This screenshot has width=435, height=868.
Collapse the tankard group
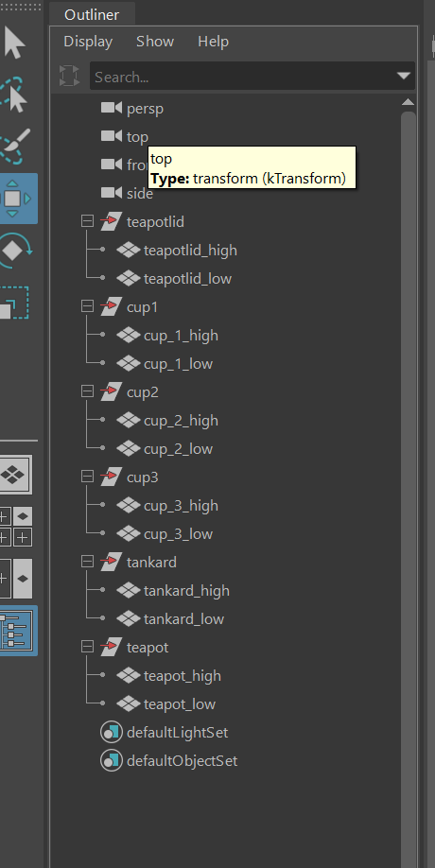(x=87, y=562)
